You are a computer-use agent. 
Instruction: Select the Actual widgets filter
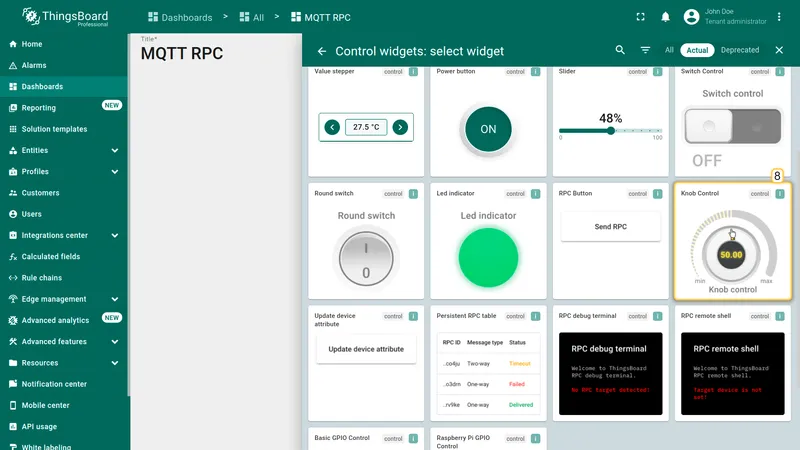[x=697, y=50]
